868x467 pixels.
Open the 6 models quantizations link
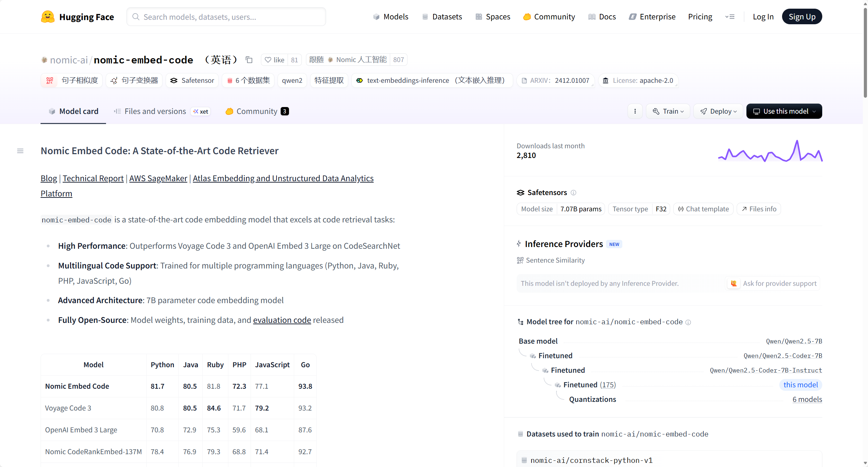807,399
